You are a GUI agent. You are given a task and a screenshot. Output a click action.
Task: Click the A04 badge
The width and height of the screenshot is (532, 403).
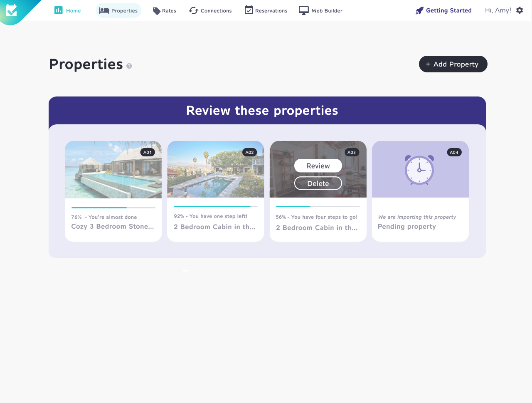(x=454, y=152)
